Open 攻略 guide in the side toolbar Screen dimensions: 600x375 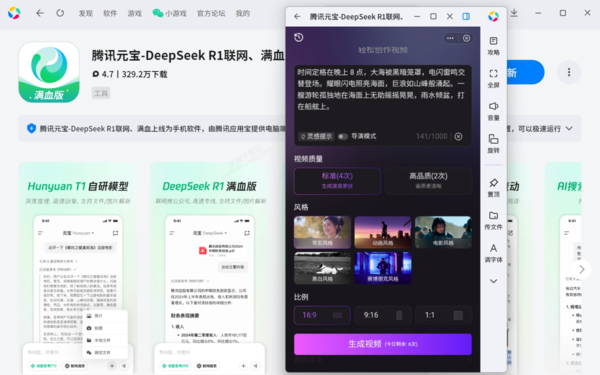[493, 46]
